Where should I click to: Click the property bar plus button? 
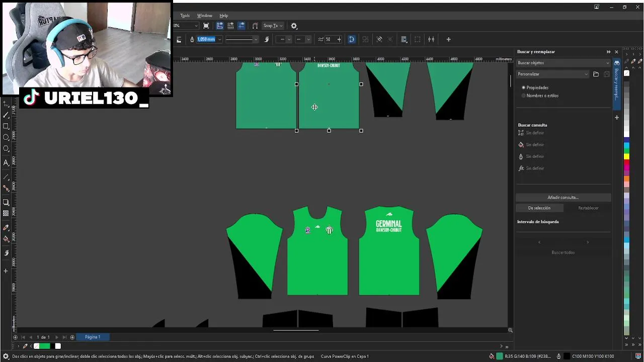pyautogui.click(x=448, y=39)
